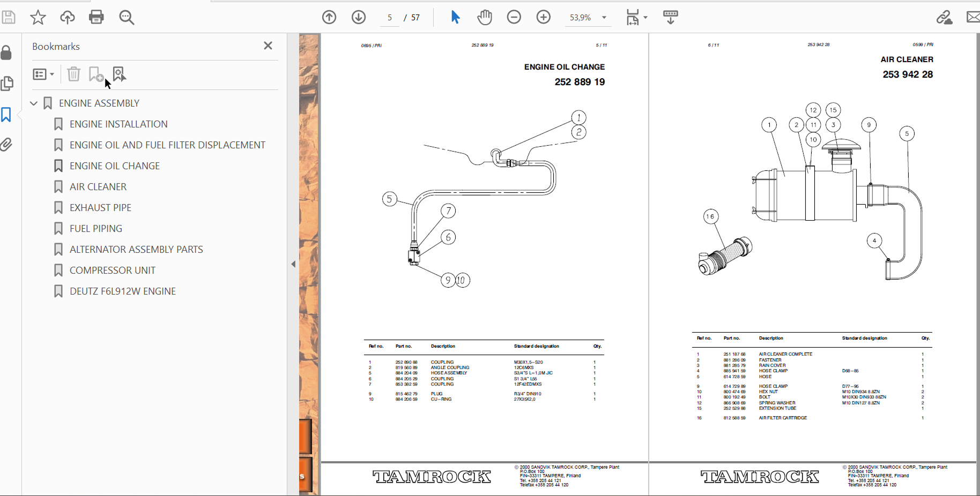This screenshot has width=980, height=496.
Task: Zoom in with the plus button
Action: [544, 17]
